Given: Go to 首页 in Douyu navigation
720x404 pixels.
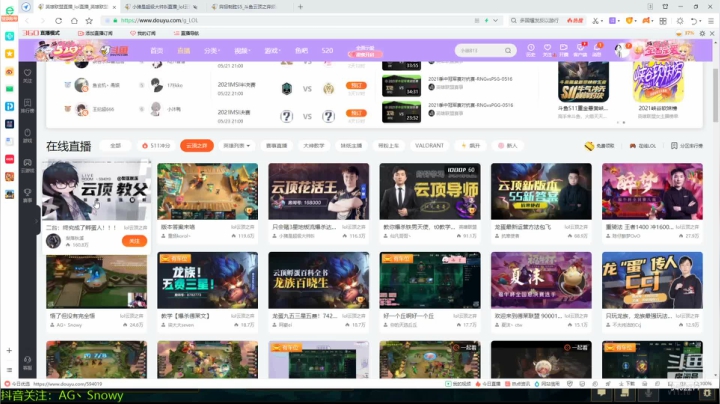Looking at the screenshot, I should [x=157, y=50].
